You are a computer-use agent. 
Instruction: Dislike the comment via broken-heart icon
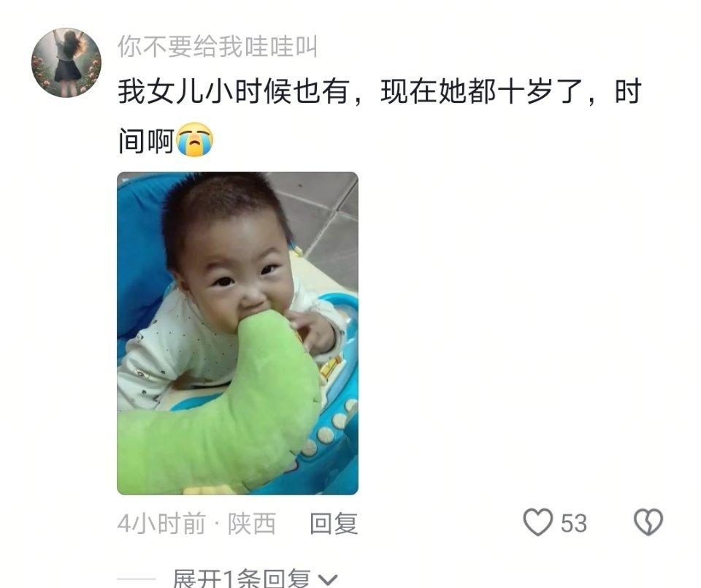[648, 522]
